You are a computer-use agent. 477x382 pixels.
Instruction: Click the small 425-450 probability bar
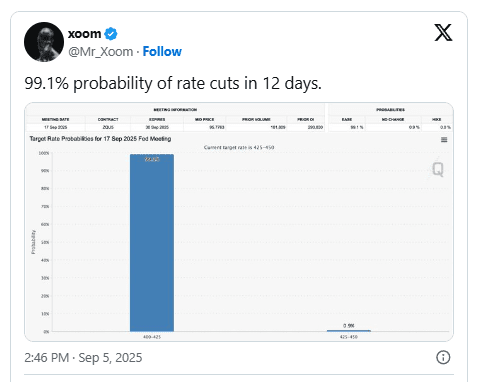349,331
